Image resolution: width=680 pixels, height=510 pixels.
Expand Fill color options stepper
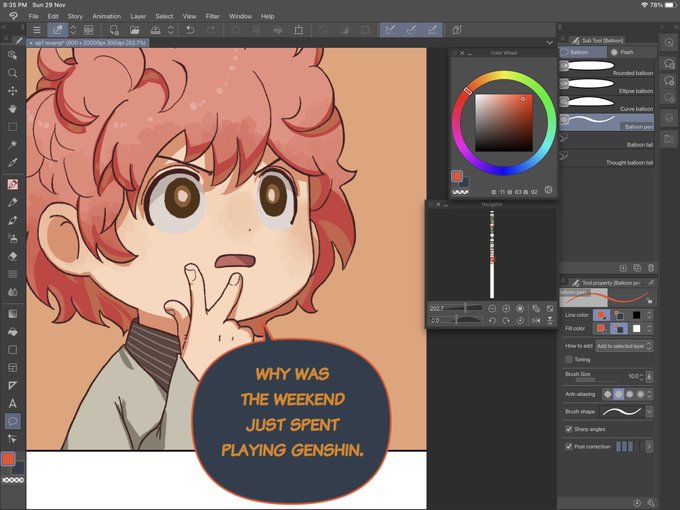pos(649,328)
